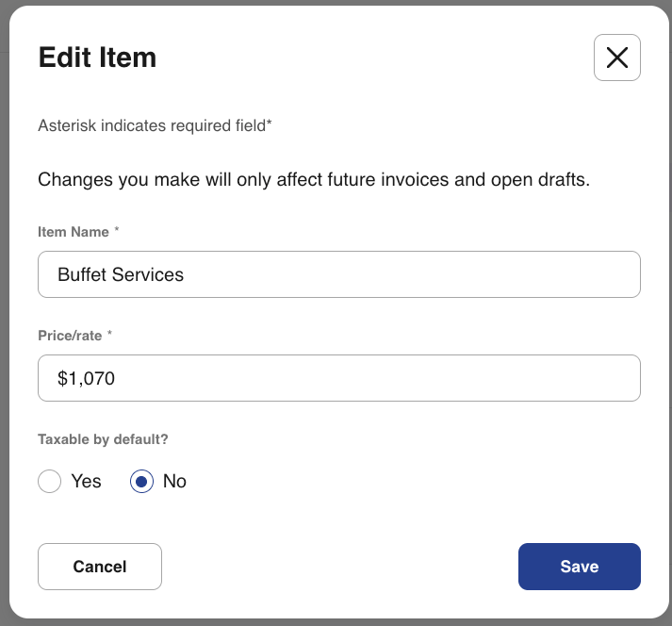Click the future invoices notice text

coord(314,180)
